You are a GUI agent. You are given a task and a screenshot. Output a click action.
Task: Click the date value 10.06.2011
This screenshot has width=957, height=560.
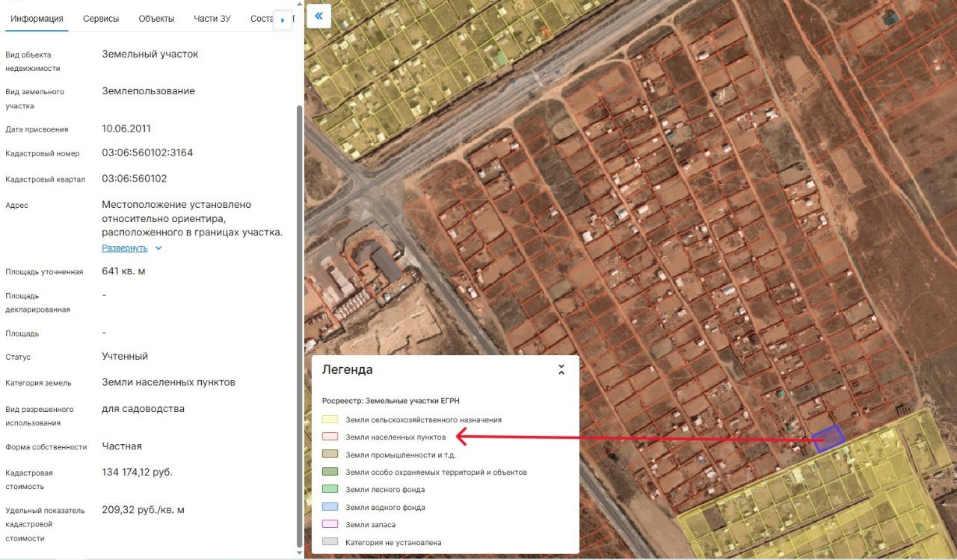pyautogui.click(x=126, y=129)
